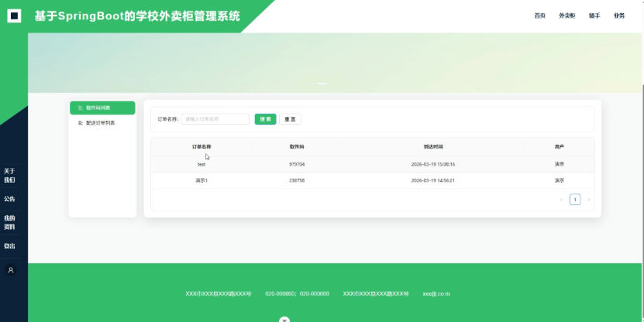
Task: Click 演示 user cell in test row
Action: click(560, 164)
